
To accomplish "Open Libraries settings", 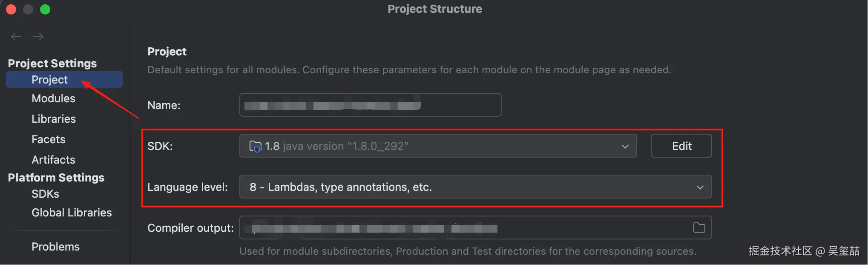I will pyautogui.click(x=54, y=119).
